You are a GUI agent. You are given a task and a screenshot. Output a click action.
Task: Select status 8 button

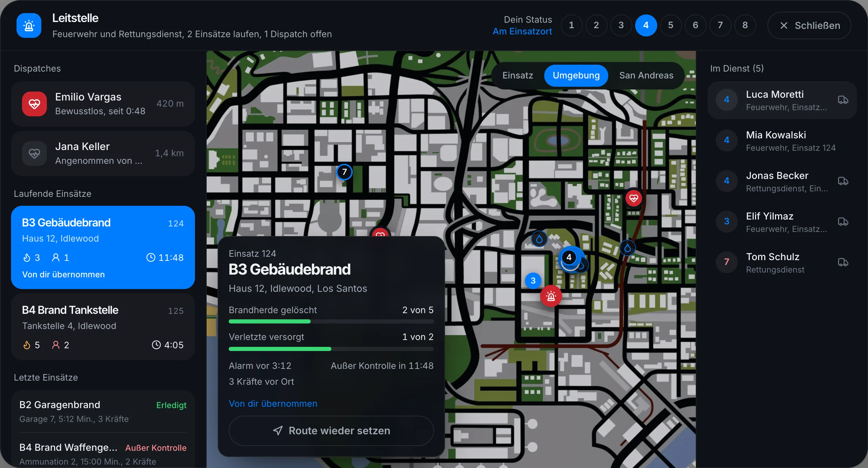tap(745, 25)
